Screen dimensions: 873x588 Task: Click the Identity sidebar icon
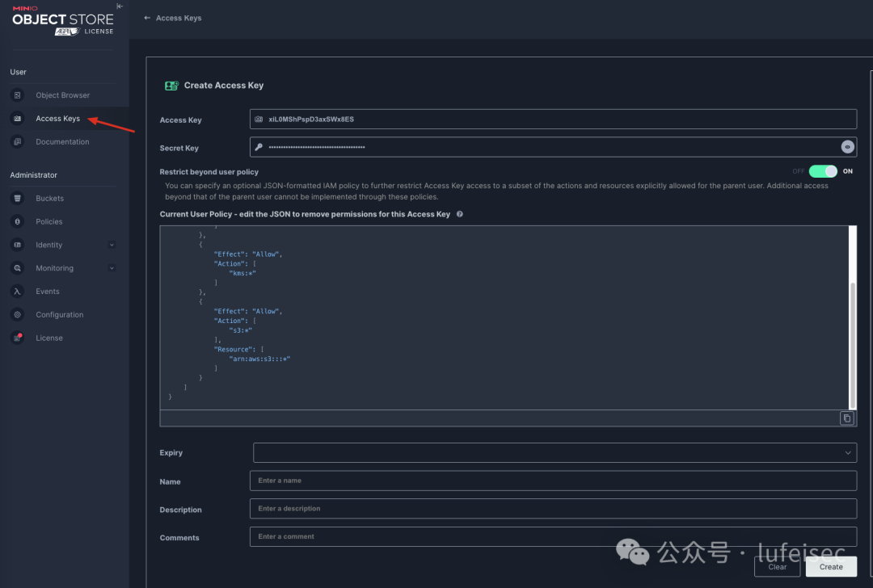coord(17,245)
